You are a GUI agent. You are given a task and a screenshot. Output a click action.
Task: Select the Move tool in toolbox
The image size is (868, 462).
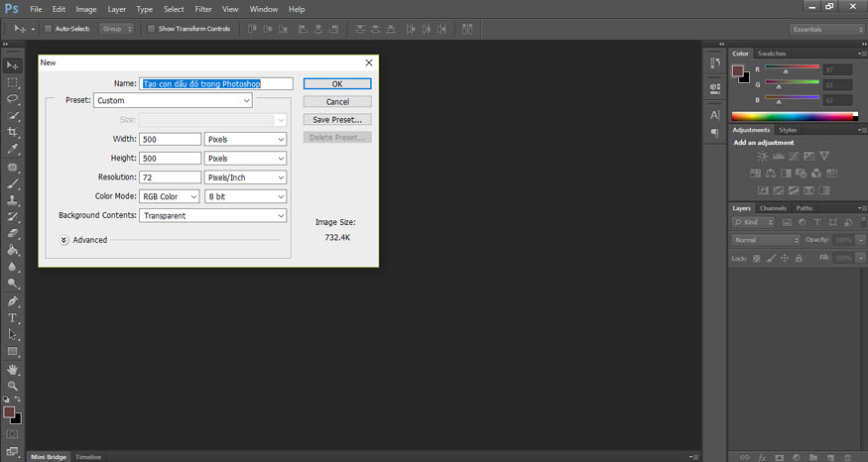(12, 65)
